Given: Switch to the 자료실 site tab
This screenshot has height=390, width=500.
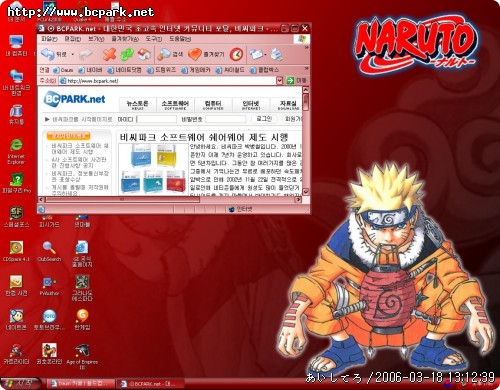Looking at the screenshot, I should tap(287, 105).
